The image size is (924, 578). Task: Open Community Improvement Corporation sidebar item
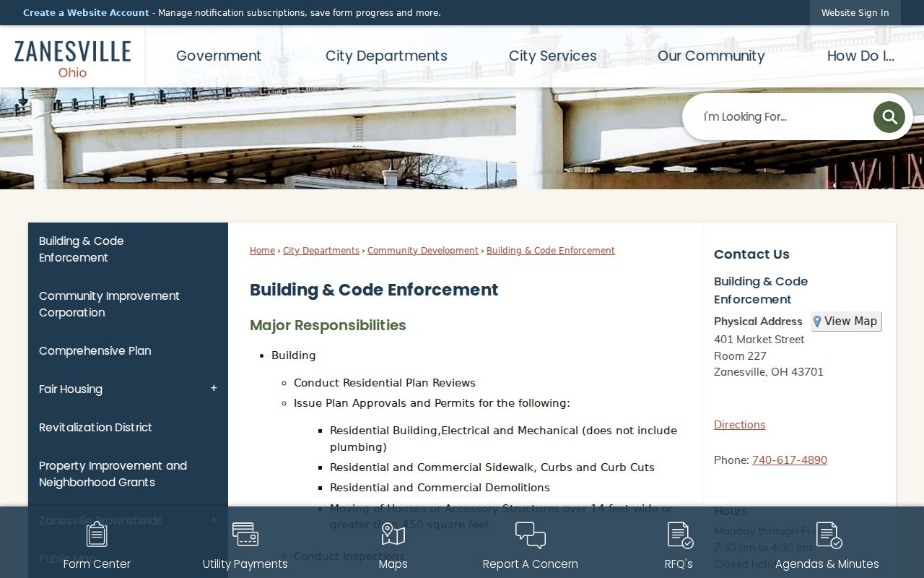tap(128, 304)
